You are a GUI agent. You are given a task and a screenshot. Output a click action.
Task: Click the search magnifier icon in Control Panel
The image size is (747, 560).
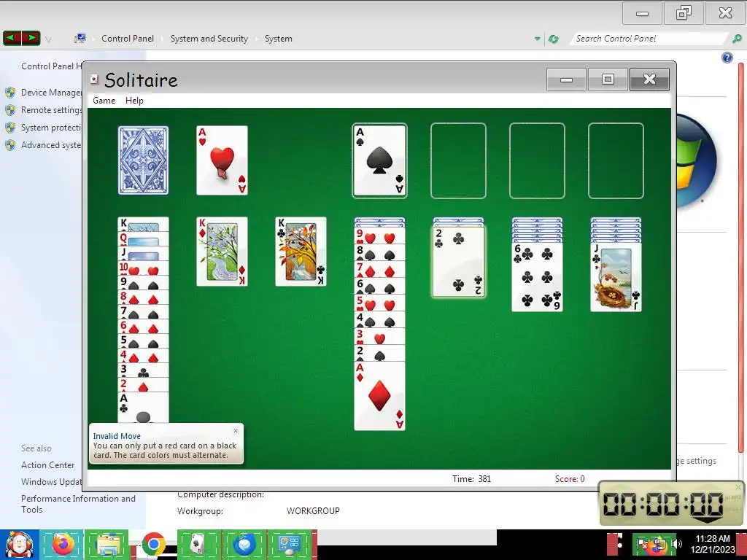click(737, 39)
